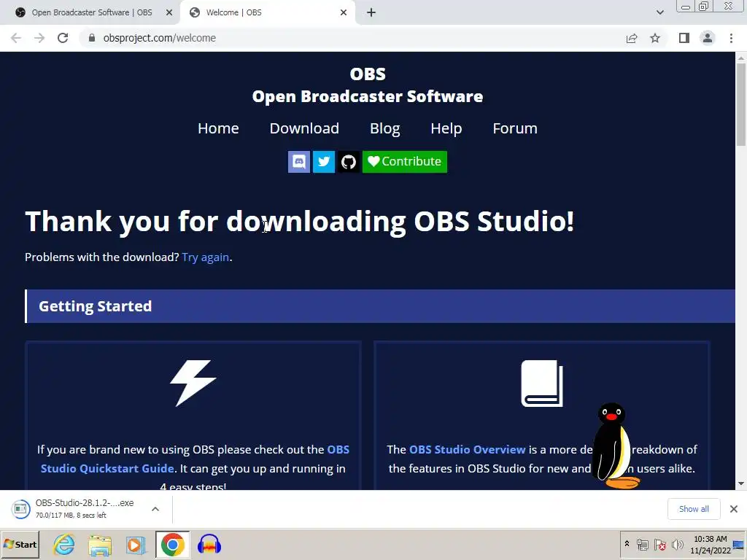Click the volume speaker tray icon

tap(677, 545)
